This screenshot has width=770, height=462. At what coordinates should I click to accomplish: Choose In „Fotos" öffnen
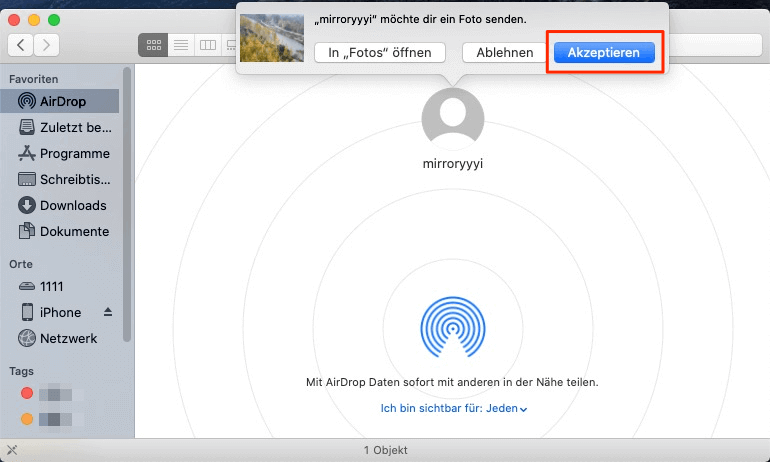[380, 53]
